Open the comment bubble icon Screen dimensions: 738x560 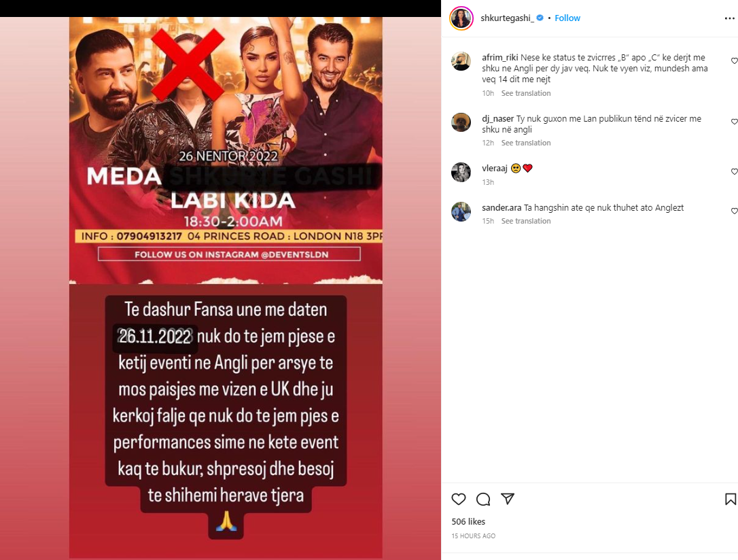(x=483, y=499)
